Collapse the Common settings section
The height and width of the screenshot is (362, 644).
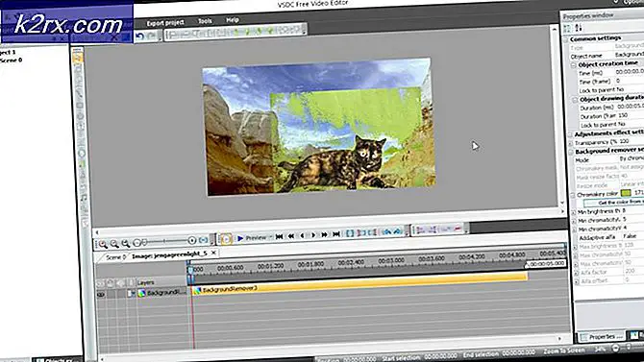click(566, 39)
